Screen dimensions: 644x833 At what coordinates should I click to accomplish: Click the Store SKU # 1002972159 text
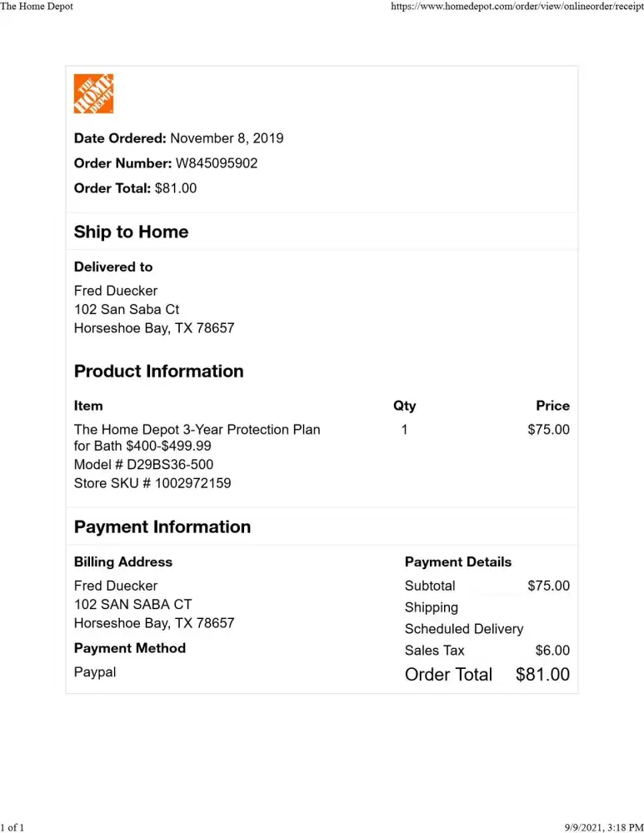tap(152, 483)
